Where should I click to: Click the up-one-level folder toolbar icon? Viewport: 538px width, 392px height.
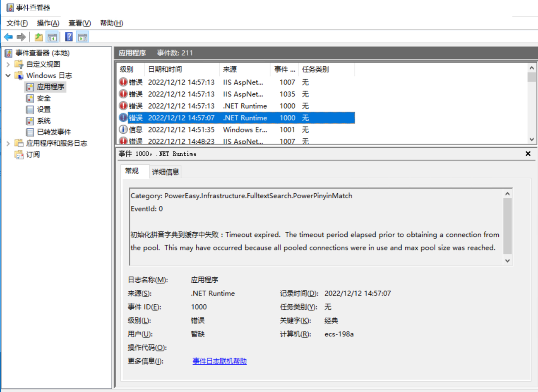(38, 37)
